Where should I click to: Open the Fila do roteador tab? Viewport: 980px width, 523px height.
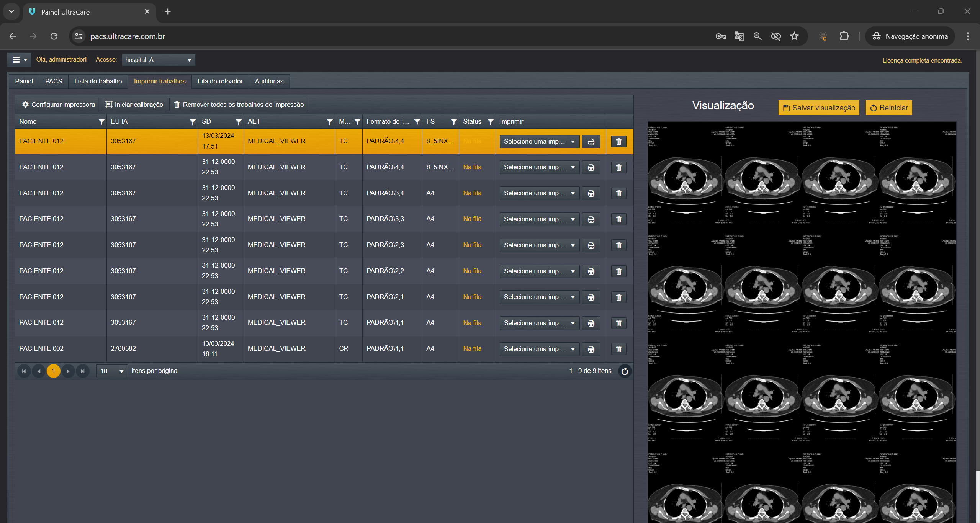[220, 81]
